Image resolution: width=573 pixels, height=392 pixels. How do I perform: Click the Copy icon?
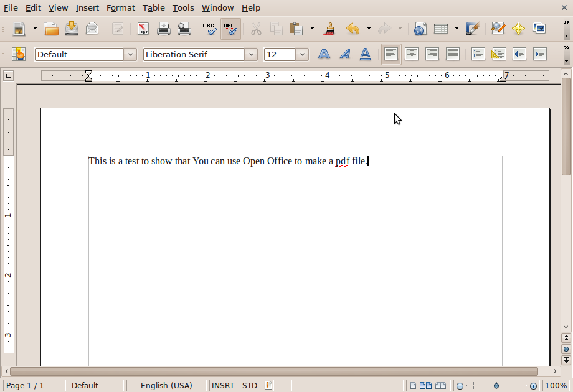(277, 29)
